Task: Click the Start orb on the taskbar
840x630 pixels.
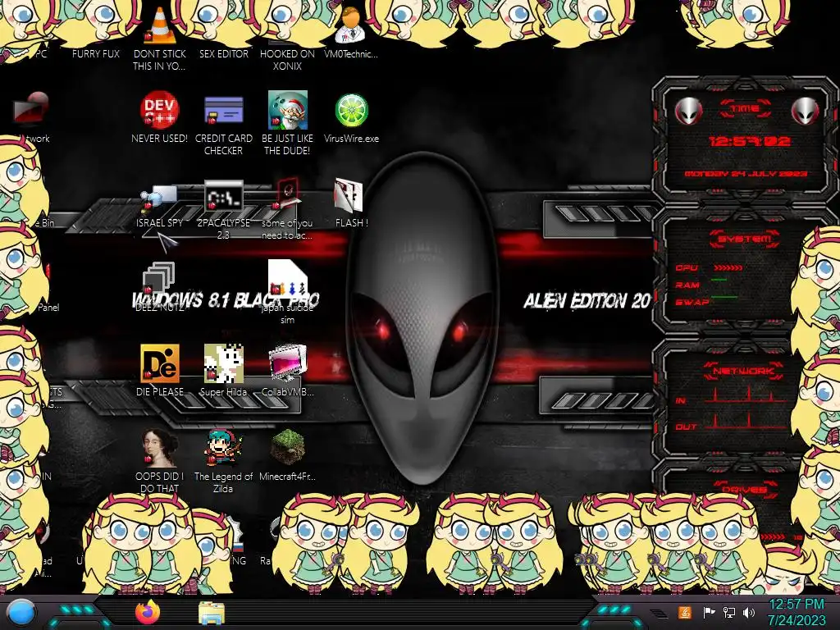Action: point(21,612)
